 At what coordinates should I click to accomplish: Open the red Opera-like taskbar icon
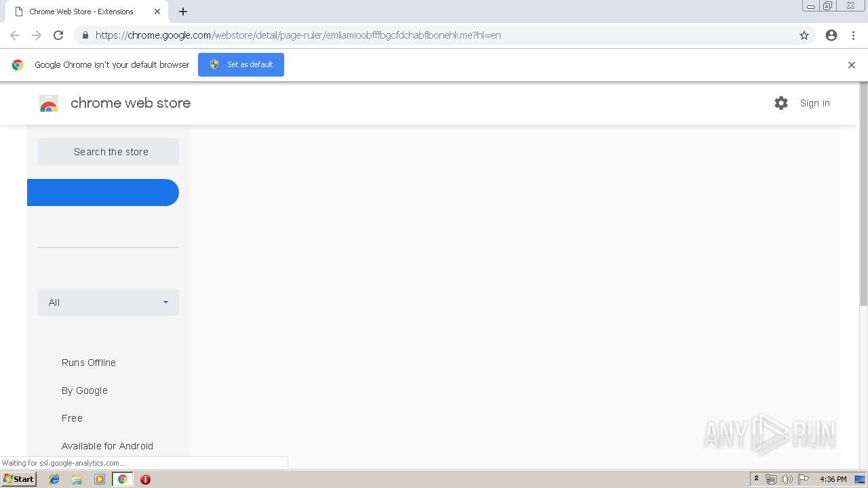point(145,479)
